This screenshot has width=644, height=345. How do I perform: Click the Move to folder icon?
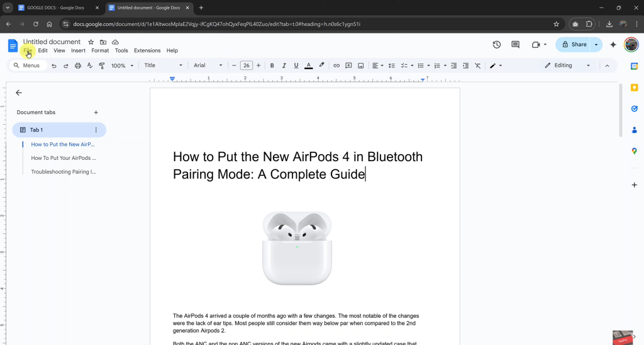point(103,42)
